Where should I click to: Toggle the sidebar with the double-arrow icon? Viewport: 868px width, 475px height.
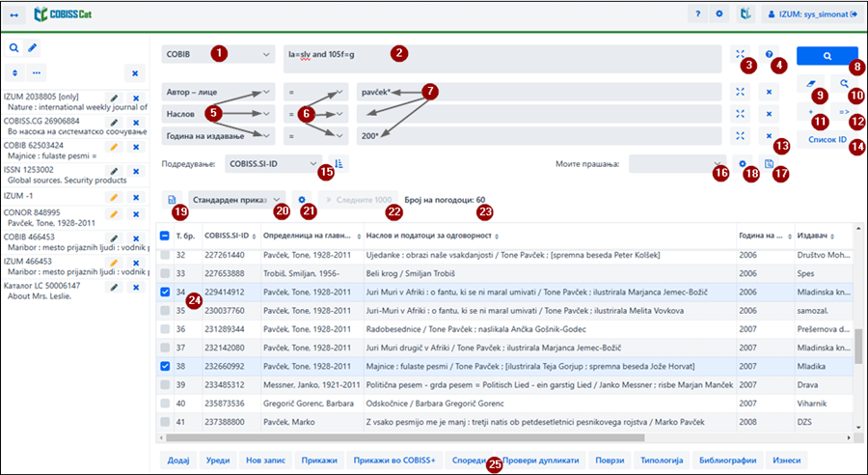tap(14, 15)
